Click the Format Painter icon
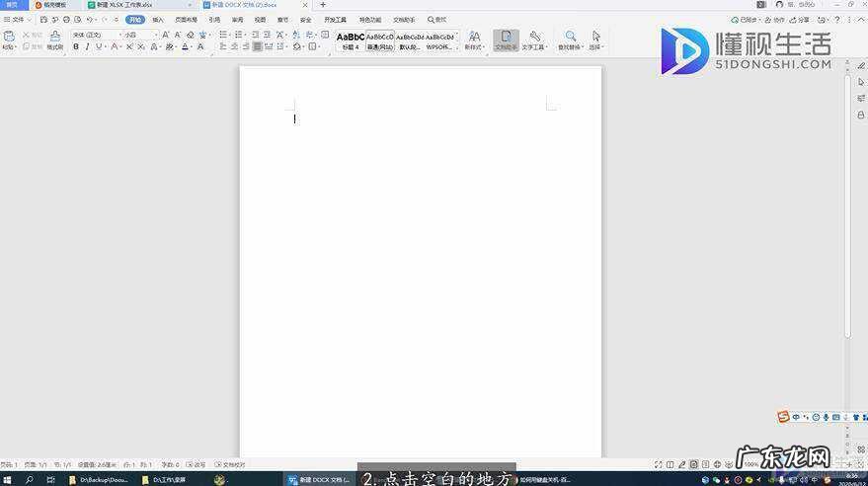868x486 pixels. (x=54, y=40)
